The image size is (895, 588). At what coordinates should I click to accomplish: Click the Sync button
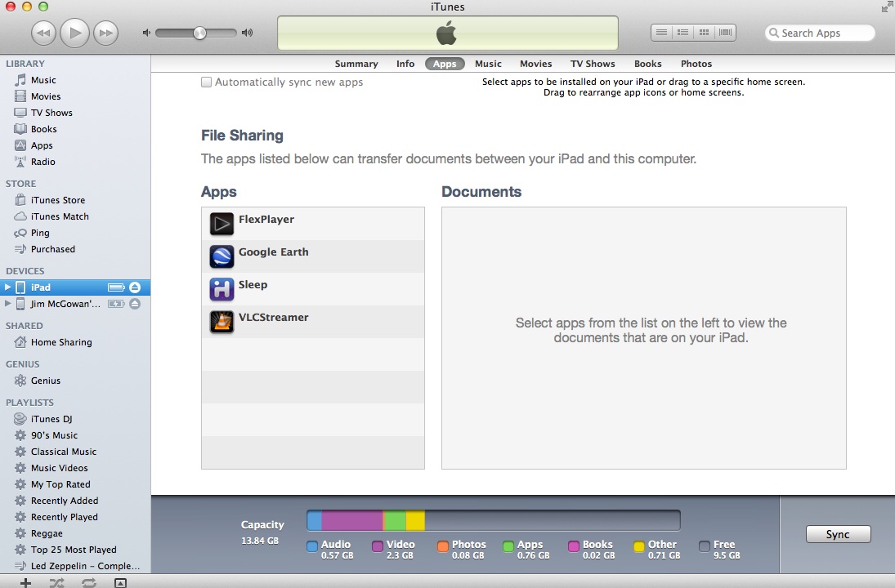838,534
